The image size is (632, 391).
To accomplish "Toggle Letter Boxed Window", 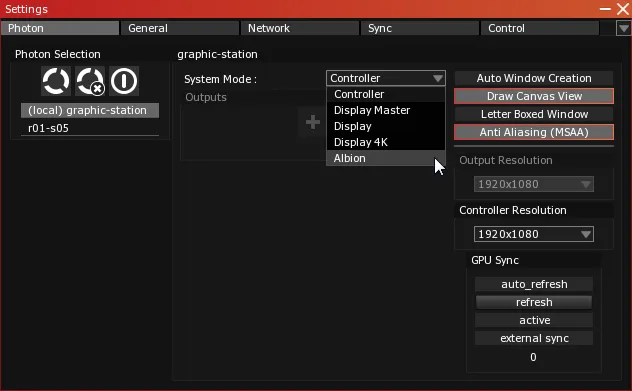I will pyautogui.click(x=534, y=114).
